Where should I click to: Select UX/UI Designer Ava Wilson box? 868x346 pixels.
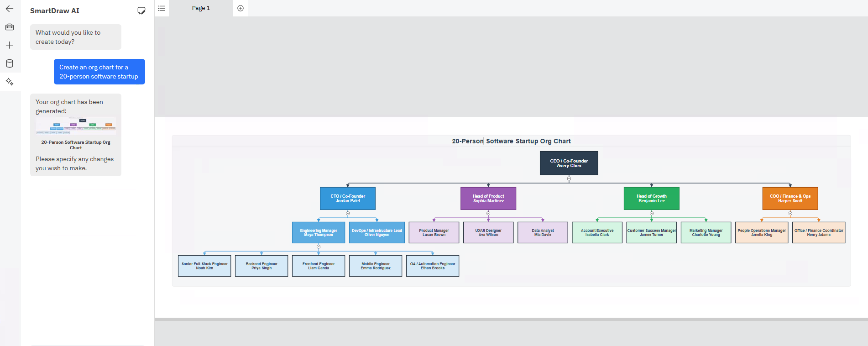488,232
